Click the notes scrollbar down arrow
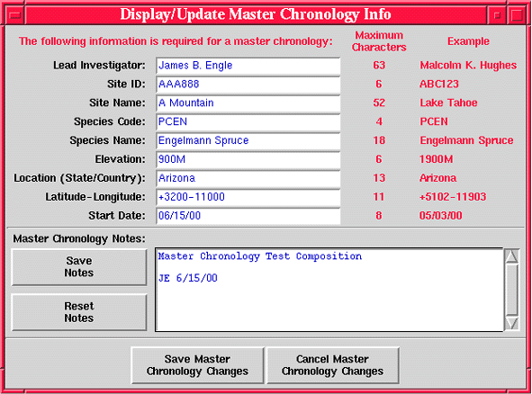Screen dimensions: 532x394 click(511, 323)
